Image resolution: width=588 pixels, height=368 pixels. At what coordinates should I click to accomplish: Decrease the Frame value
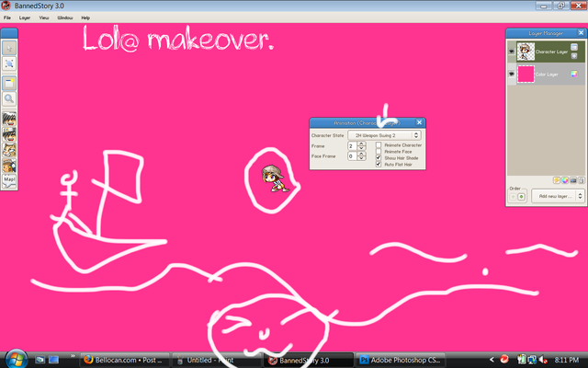point(361,148)
